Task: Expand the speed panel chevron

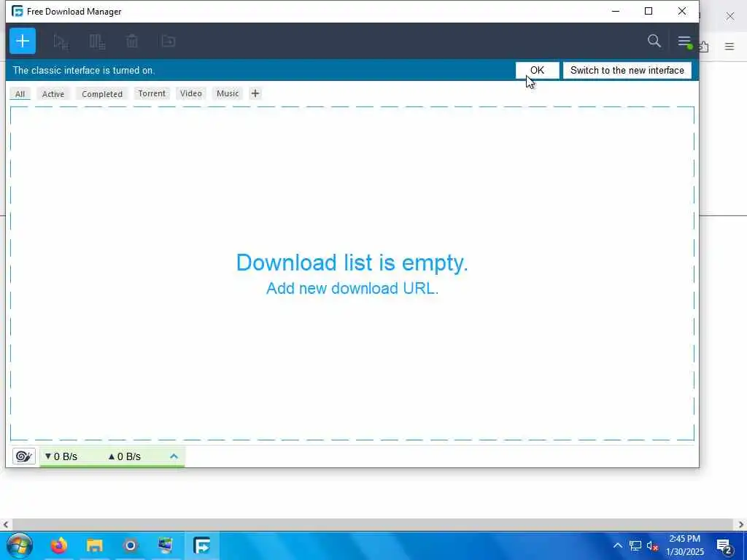Action: coord(174,456)
